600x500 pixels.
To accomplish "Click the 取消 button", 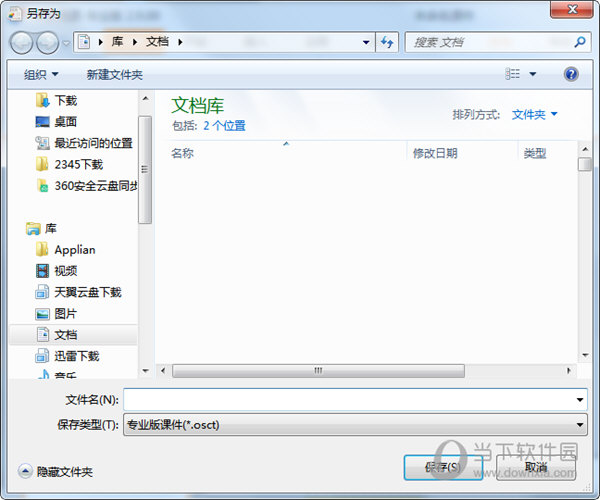I will coord(536,467).
